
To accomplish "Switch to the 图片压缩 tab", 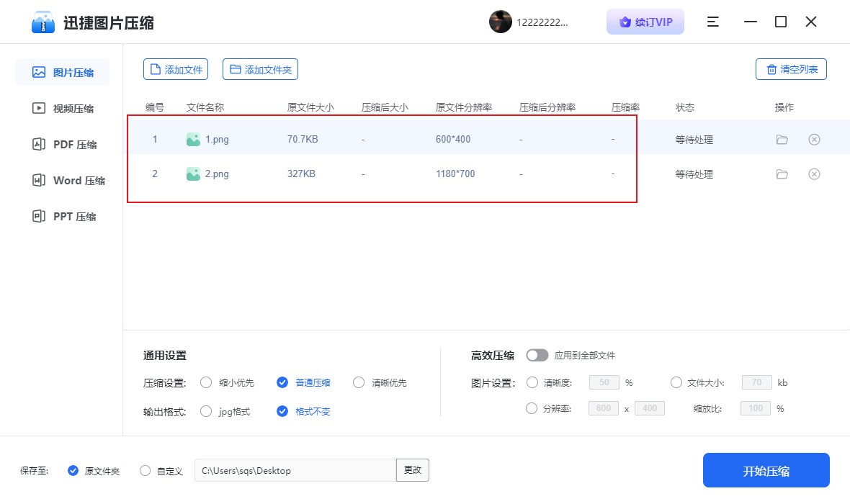I will (63, 72).
